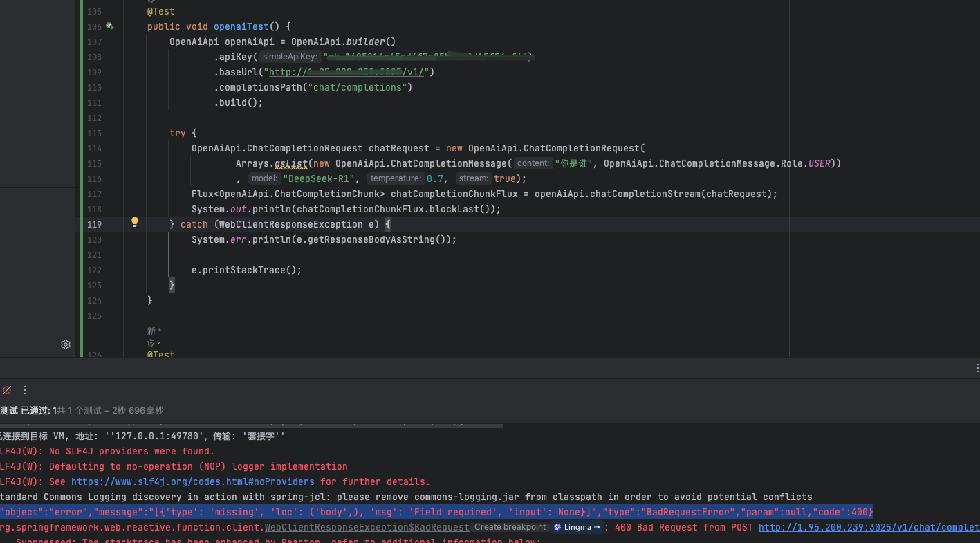
Task: Click the 0.7 temperature value
Action: 435,178
